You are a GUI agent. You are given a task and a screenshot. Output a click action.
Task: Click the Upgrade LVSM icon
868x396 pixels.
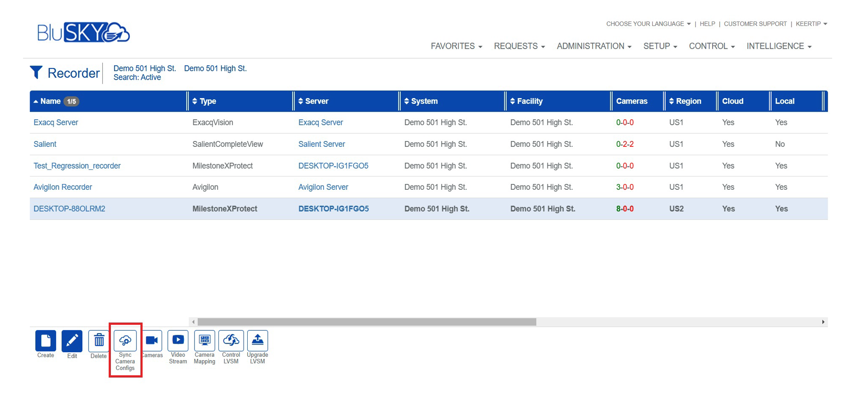click(258, 341)
